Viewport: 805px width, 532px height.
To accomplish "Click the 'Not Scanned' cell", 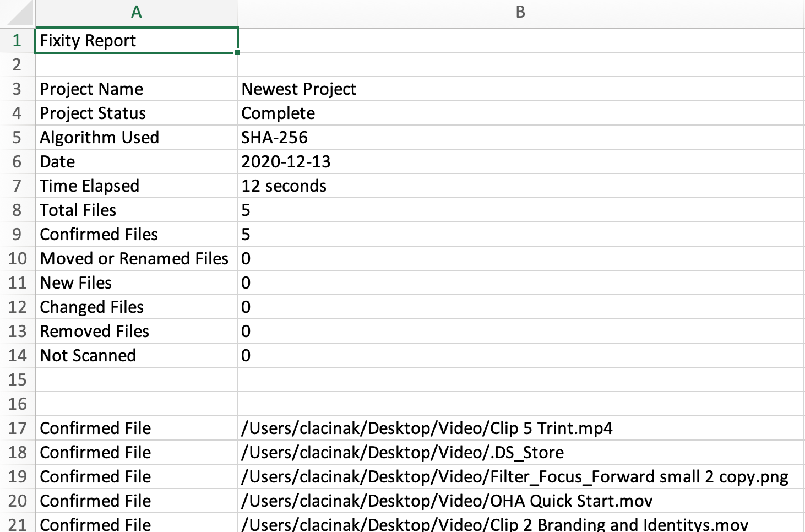I will click(137, 355).
